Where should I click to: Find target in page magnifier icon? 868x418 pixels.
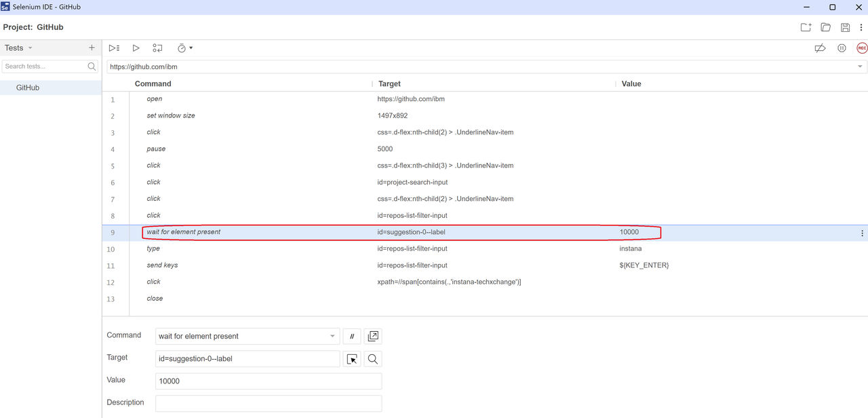(373, 359)
